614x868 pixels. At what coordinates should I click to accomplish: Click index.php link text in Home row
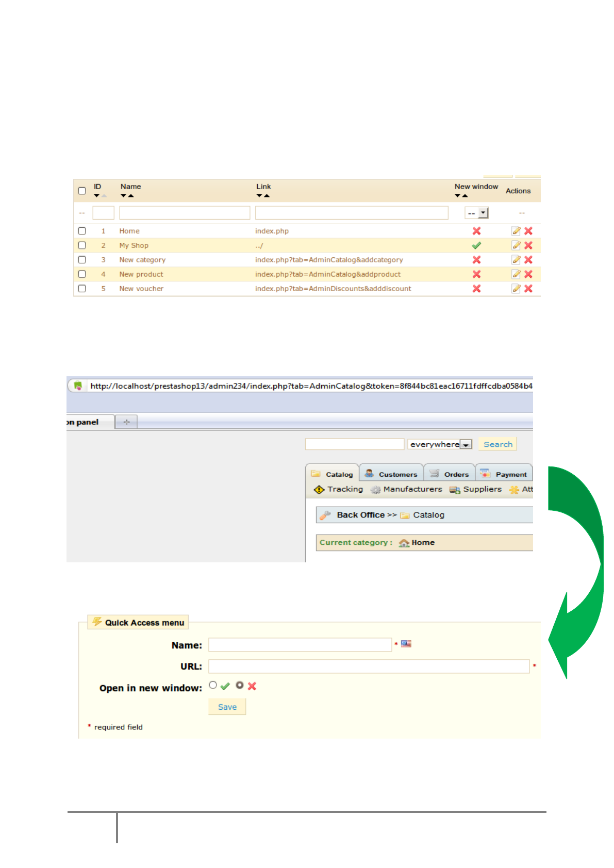point(272,231)
